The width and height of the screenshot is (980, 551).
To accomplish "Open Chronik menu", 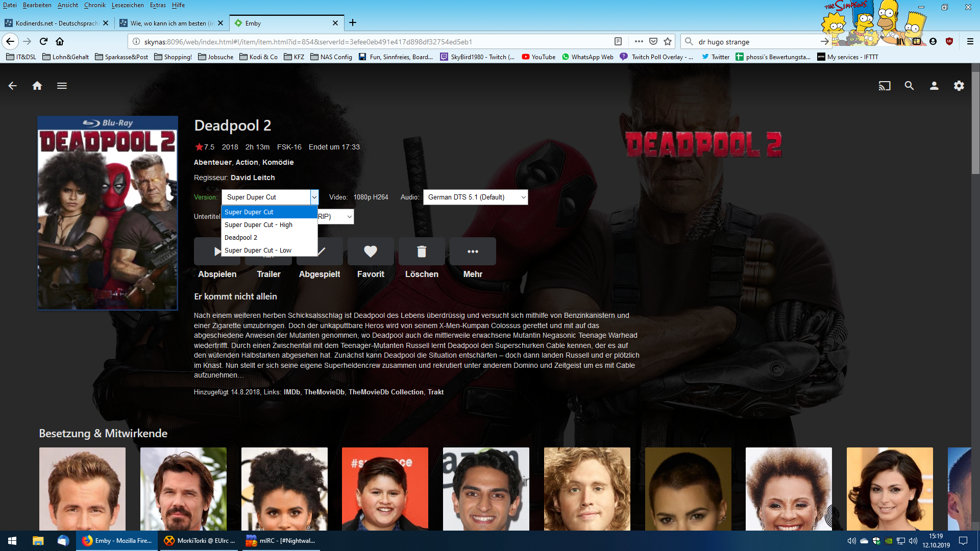I will point(95,5).
